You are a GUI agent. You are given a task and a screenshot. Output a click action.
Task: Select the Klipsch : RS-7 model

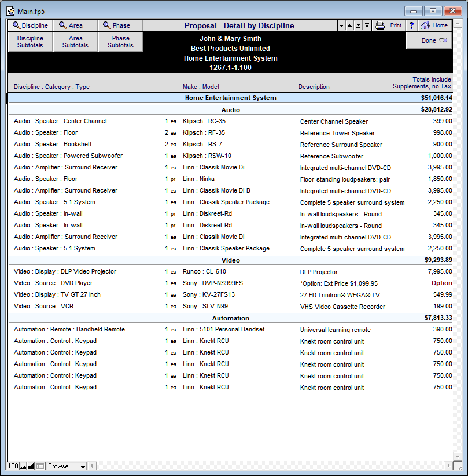point(202,144)
